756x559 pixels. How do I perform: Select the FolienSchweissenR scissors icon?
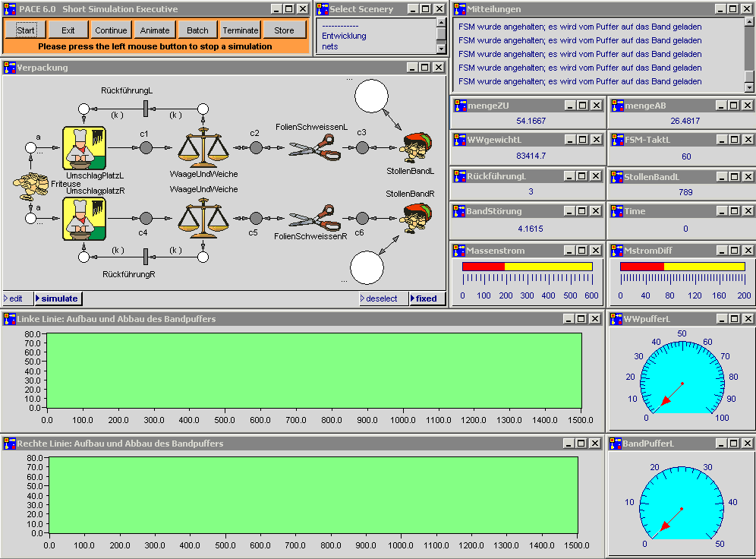coord(315,218)
